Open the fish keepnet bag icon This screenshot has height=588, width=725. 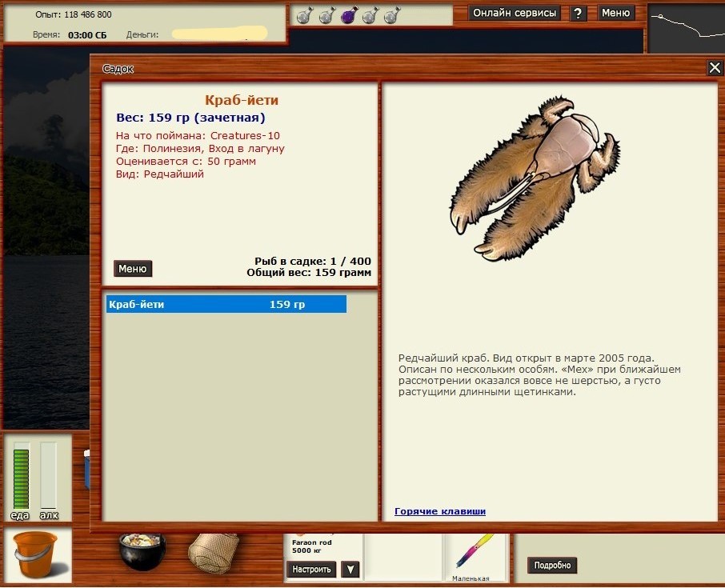pyautogui.click(x=210, y=550)
